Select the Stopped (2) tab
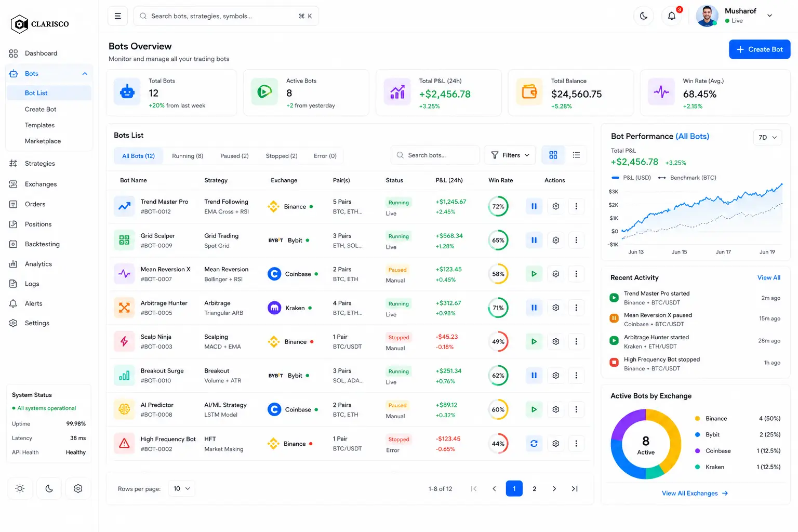Screen dimensions: 798x532 coord(282,156)
